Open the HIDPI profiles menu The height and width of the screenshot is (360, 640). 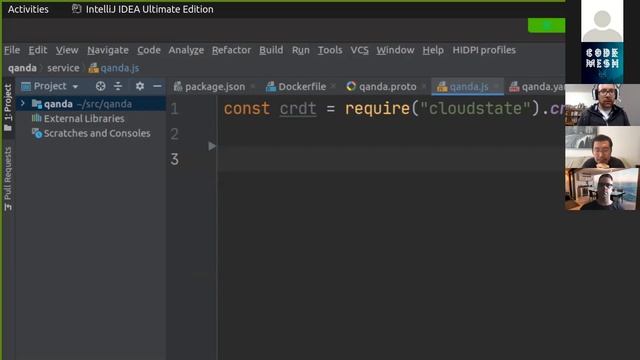(x=484, y=50)
